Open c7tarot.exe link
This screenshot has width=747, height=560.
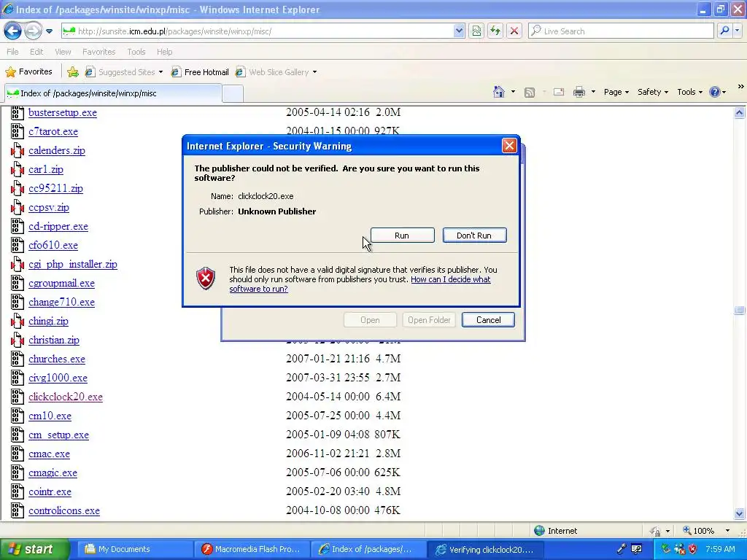(x=53, y=132)
